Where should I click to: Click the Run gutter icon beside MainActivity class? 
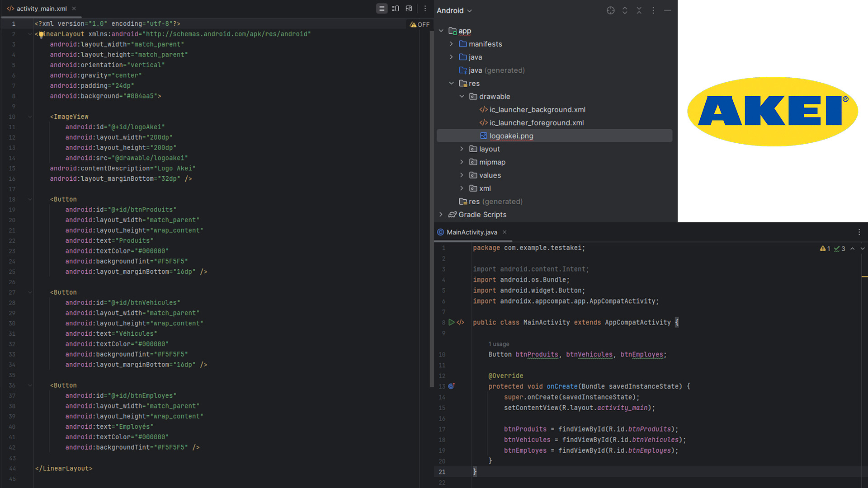451,322
